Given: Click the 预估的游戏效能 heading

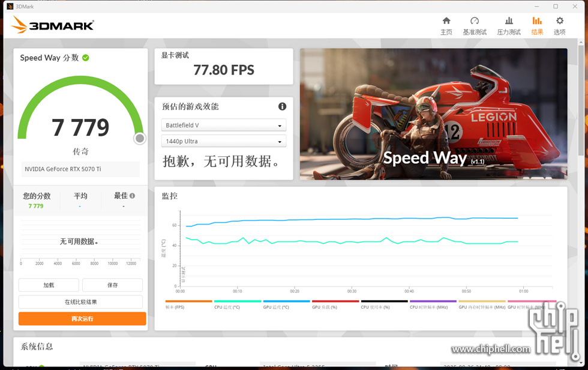Looking at the screenshot, I should pos(190,106).
